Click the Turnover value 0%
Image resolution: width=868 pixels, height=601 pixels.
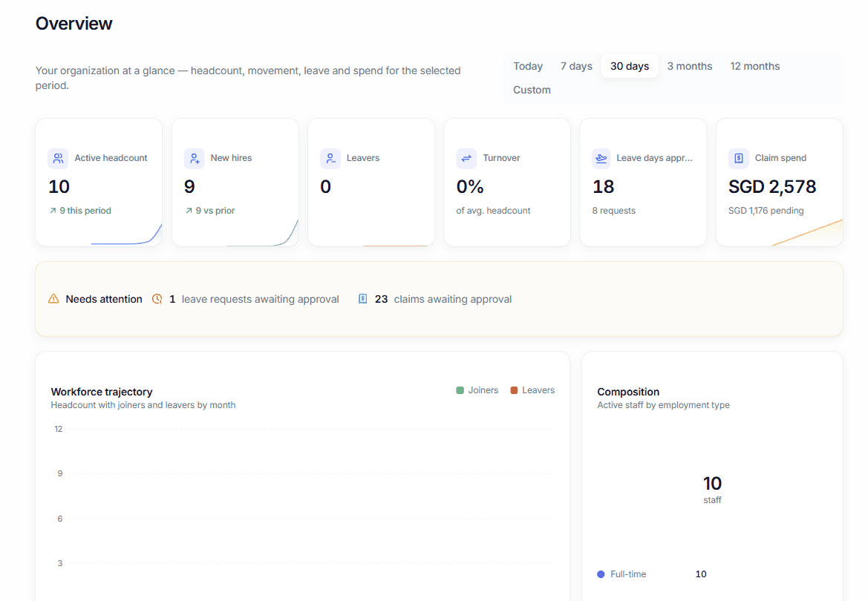(x=470, y=187)
